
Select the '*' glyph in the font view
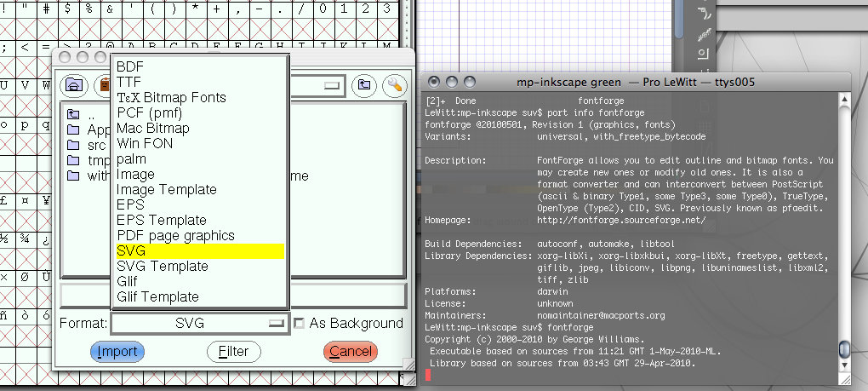195,9
